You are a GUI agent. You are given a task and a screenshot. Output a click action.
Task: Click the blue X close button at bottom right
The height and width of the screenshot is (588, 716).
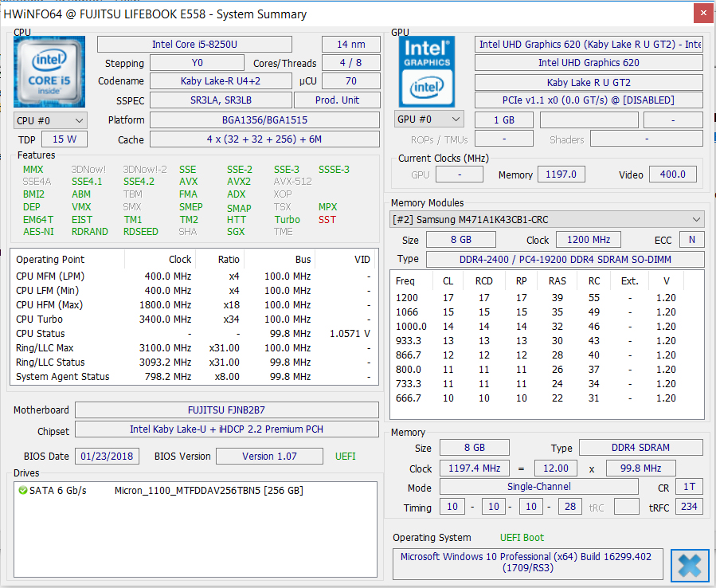(690, 566)
